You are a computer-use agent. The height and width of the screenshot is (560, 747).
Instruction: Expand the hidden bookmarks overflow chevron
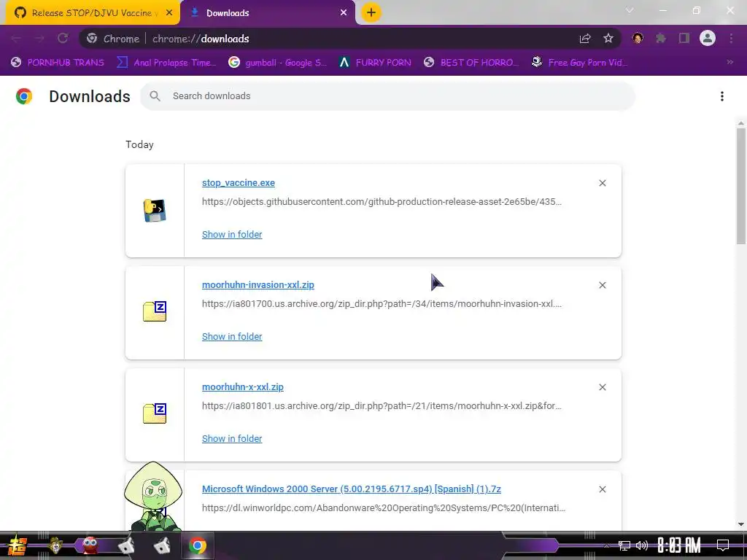point(729,63)
